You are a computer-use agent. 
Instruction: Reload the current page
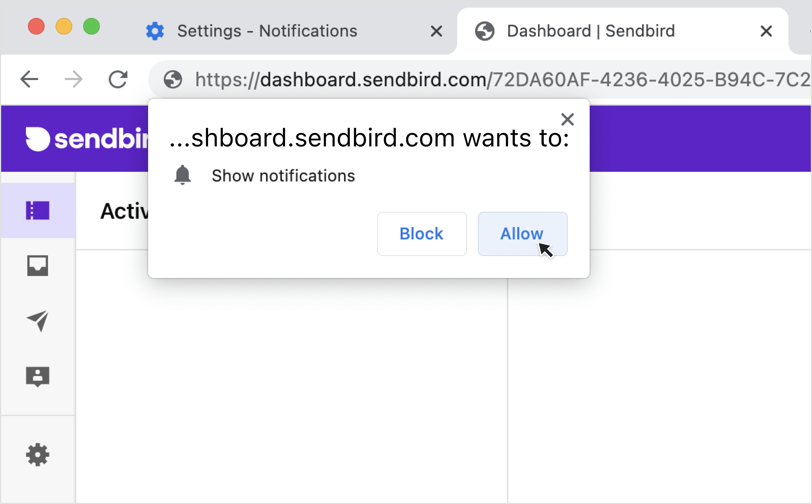click(x=118, y=79)
